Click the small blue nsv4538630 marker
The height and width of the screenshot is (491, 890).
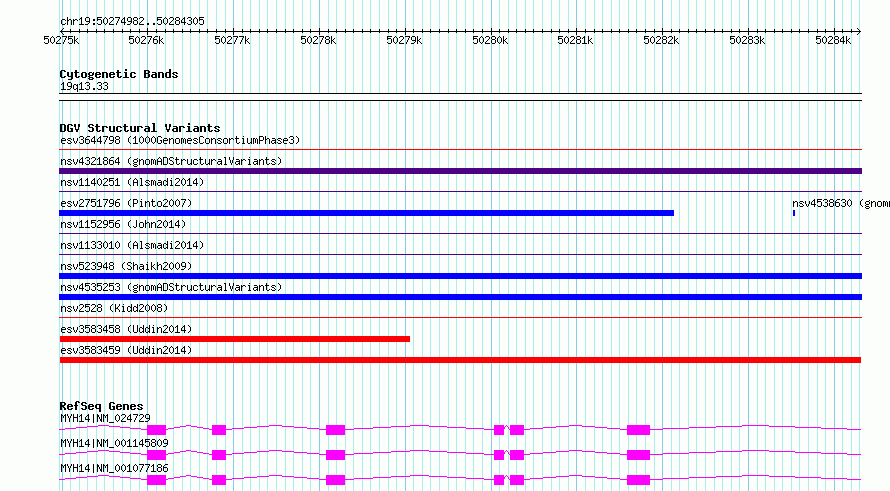(794, 213)
